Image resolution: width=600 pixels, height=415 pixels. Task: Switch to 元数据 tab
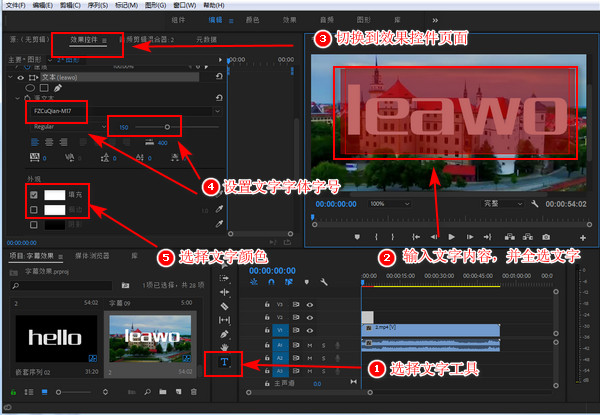(206, 40)
